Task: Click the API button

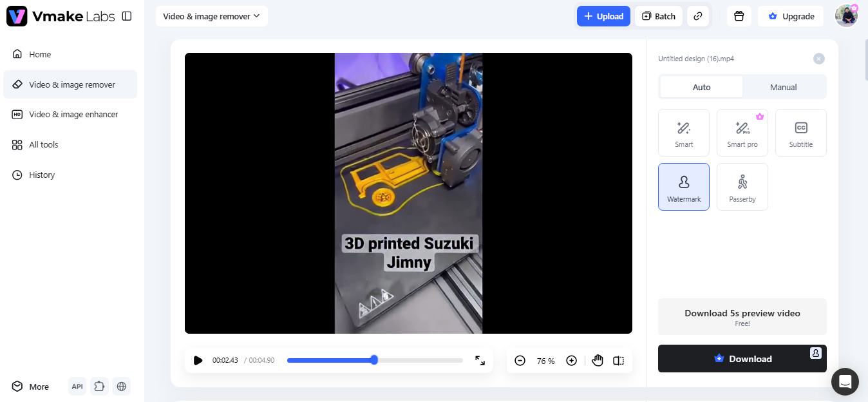Action: click(77, 387)
